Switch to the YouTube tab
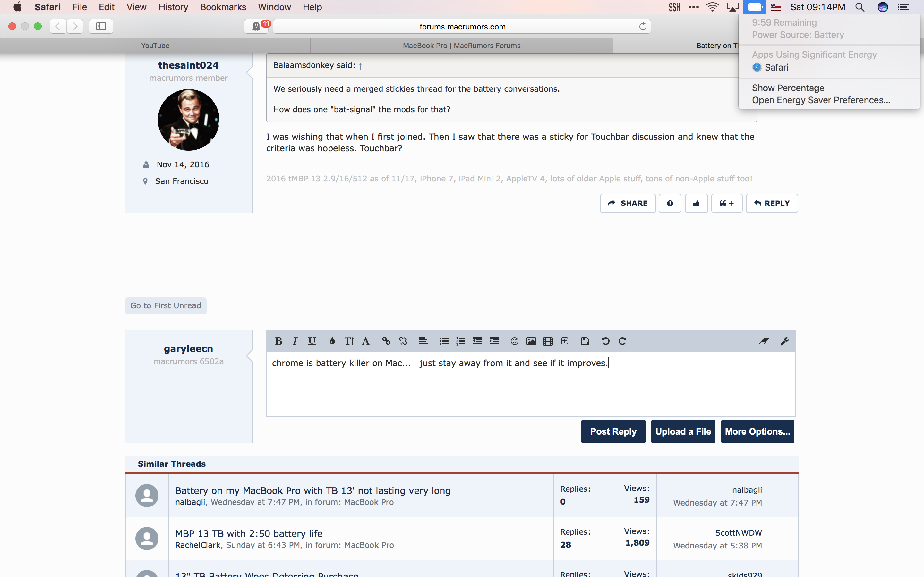924x577 pixels. pyautogui.click(x=155, y=46)
